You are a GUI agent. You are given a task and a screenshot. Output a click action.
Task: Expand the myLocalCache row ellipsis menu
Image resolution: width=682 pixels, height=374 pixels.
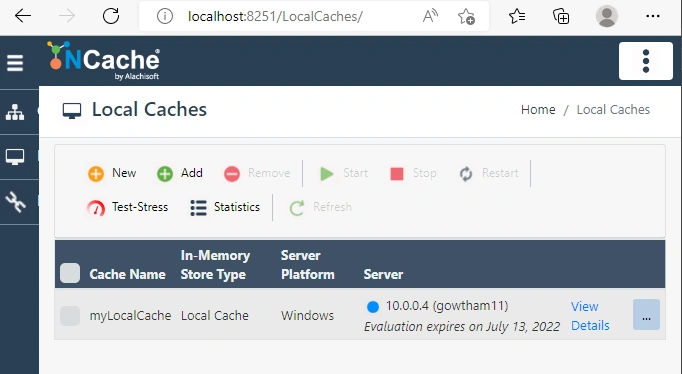tap(646, 314)
